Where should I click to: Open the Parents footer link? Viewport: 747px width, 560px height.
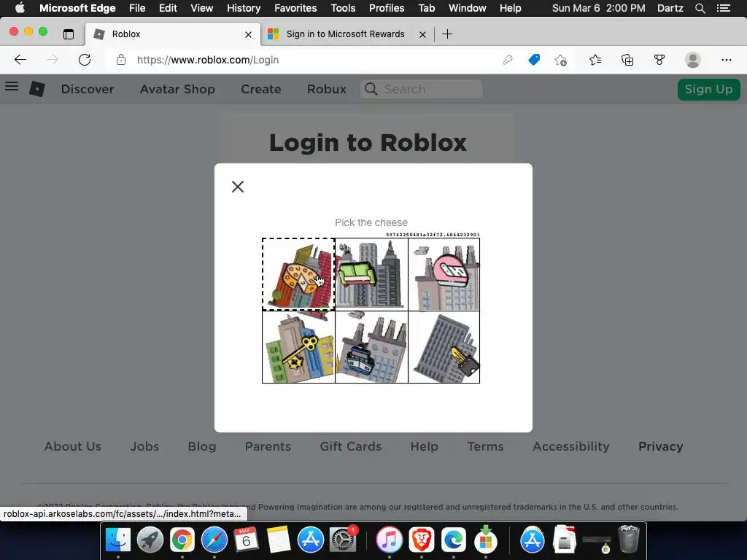click(268, 446)
